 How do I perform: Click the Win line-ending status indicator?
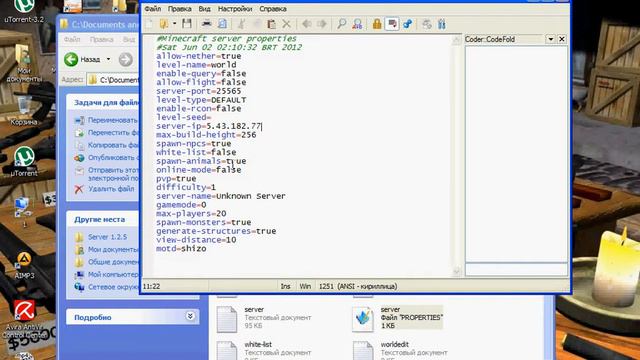[305, 287]
